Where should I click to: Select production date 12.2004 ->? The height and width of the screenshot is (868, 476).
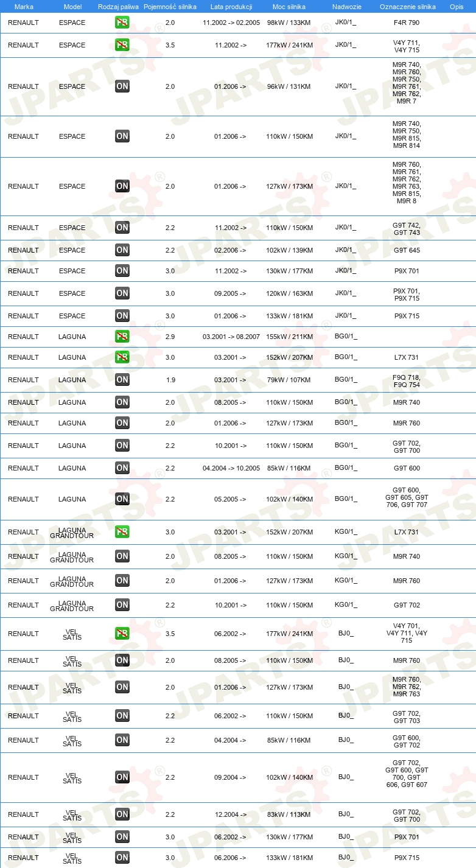point(230,814)
